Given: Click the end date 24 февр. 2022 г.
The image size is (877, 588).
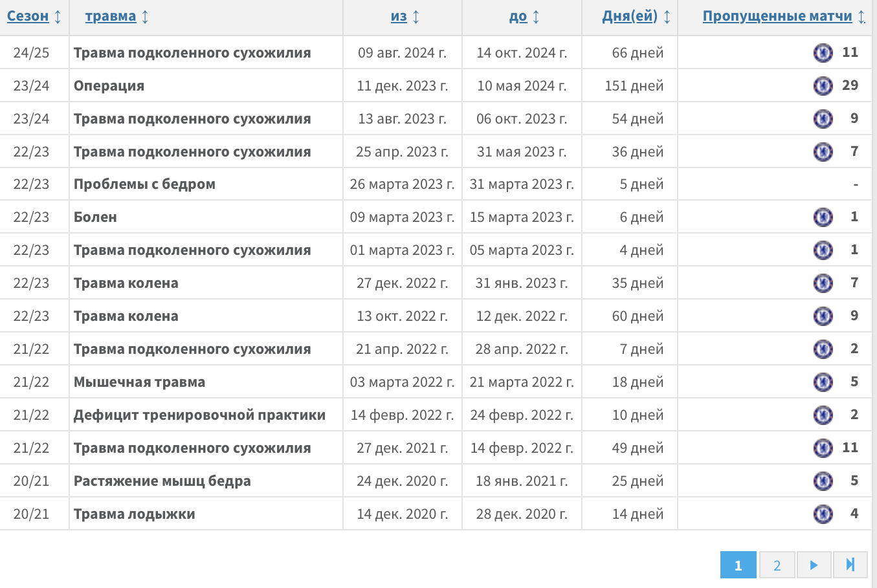Looking at the screenshot, I should 522,415.
